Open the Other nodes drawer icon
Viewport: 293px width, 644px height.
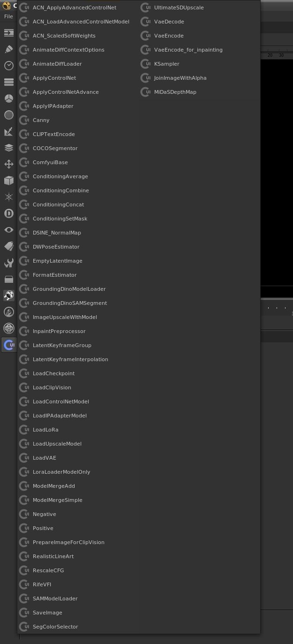(8, 279)
